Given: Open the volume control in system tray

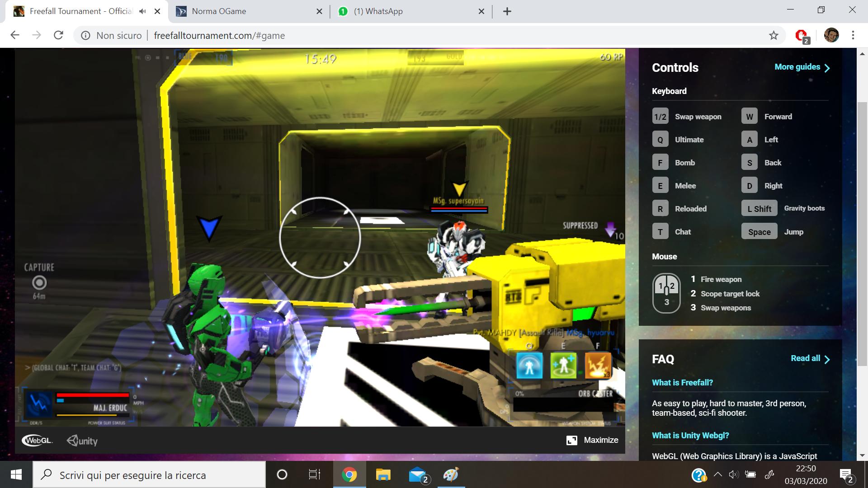Looking at the screenshot, I should coord(733,474).
